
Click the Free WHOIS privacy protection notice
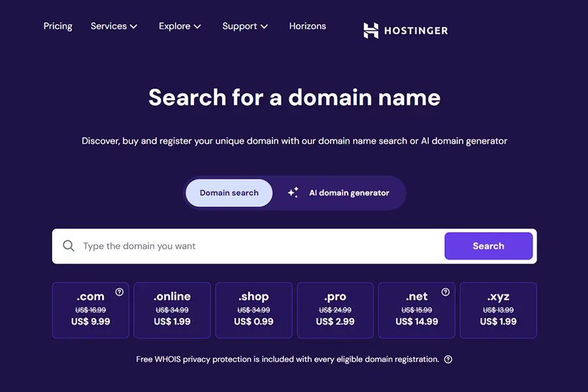287,359
